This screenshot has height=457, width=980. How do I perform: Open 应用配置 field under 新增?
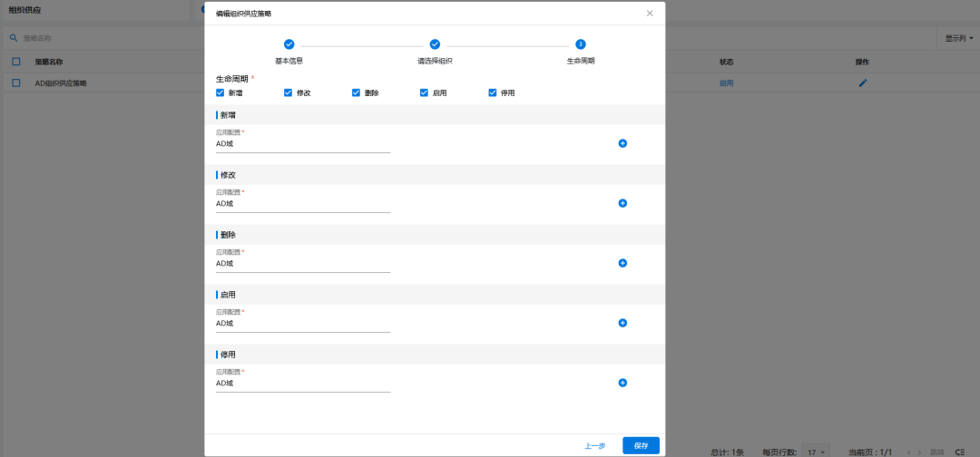pyautogui.click(x=303, y=143)
